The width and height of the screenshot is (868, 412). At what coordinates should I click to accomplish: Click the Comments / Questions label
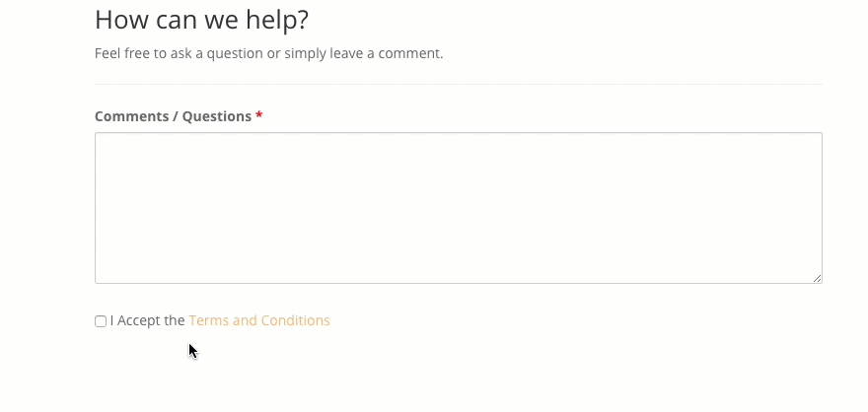click(x=173, y=116)
